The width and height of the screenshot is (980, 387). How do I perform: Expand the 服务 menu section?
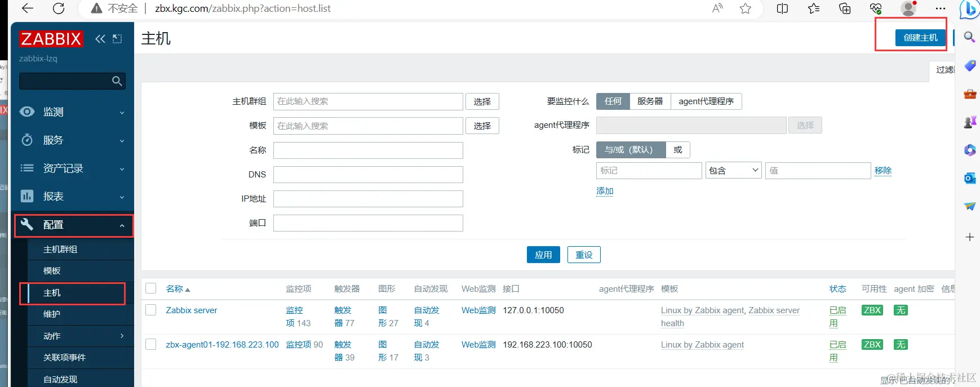click(x=73, y=140)
